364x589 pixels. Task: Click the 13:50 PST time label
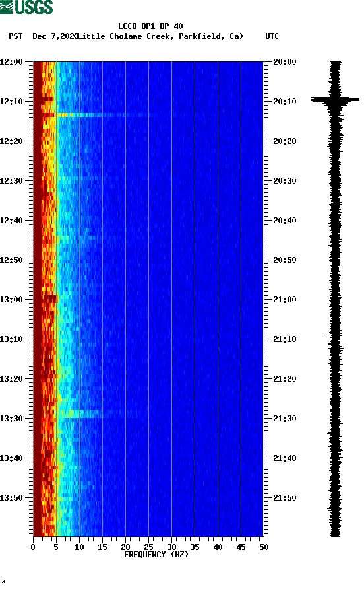pyautogui.click(x=11, y=498)
